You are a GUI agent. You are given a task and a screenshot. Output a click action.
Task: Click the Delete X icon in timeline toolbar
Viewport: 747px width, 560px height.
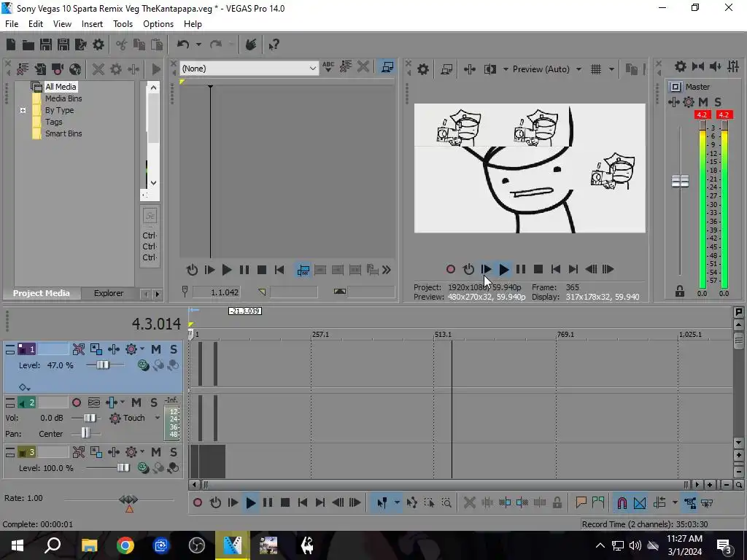coord(469,502)
